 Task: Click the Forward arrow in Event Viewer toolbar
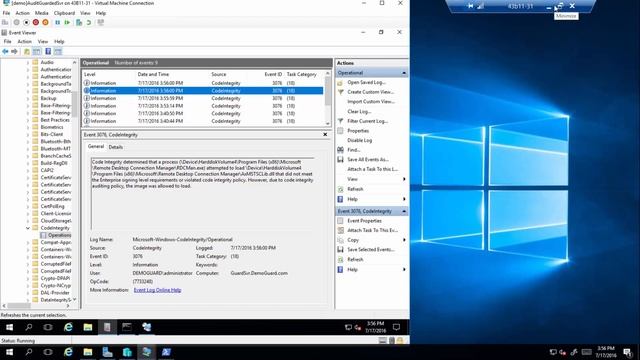coord(14,51)
